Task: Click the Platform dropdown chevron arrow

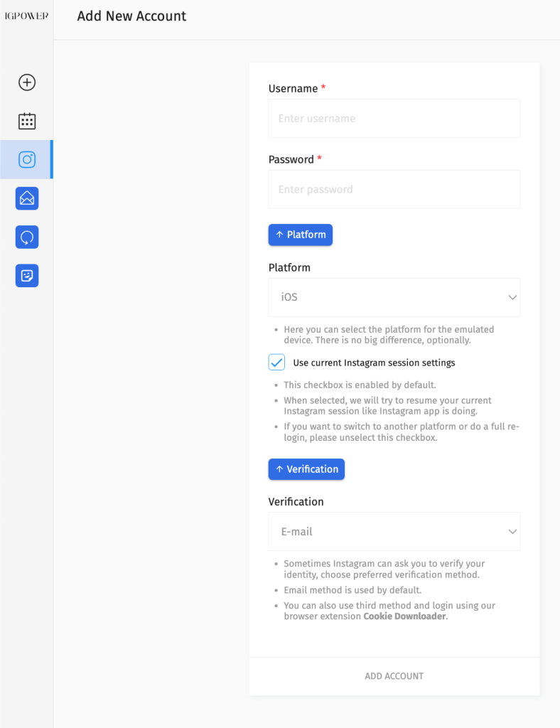Action: pyautogui.click(x=512, y=298)
